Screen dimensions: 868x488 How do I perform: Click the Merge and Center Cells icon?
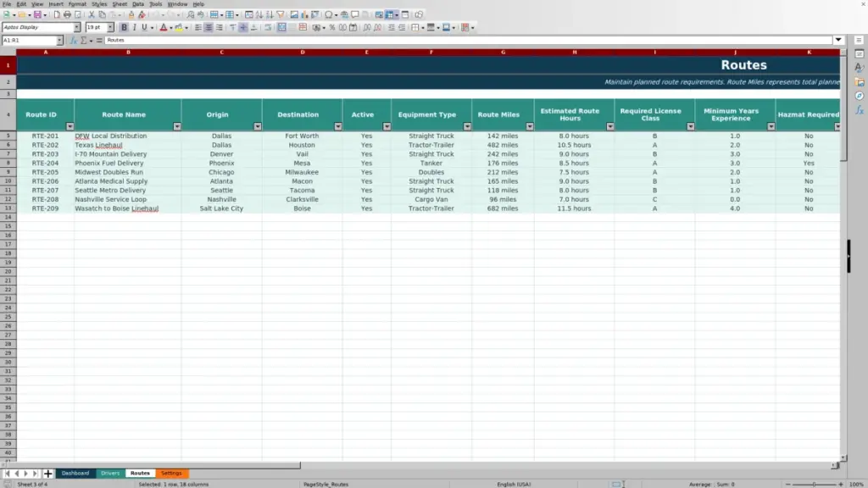[281, 28]
